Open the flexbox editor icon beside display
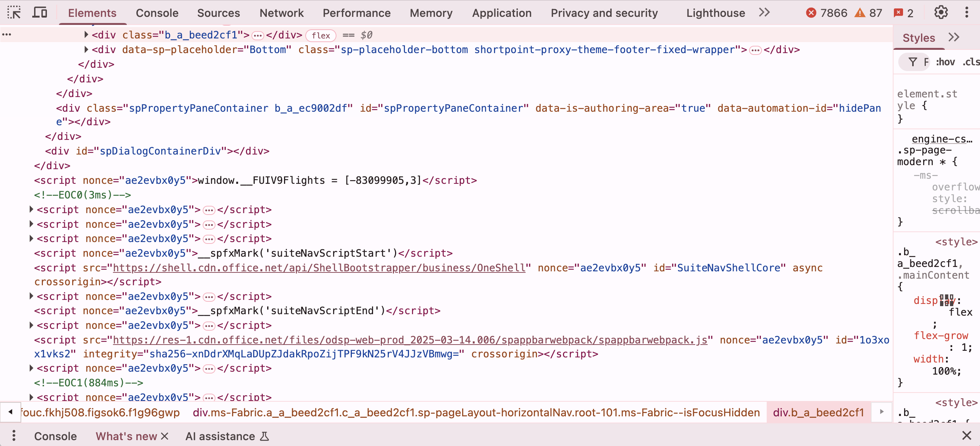 click(x=947, y=300)
